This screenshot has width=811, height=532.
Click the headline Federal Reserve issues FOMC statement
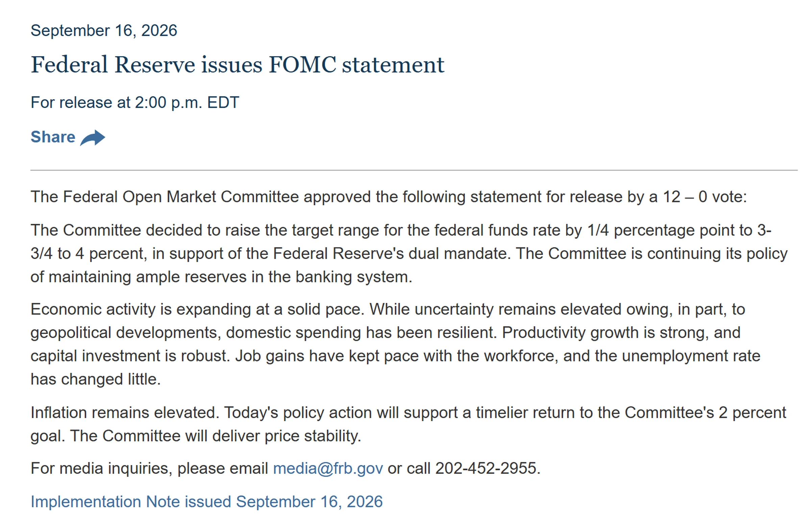click(238, 65)
